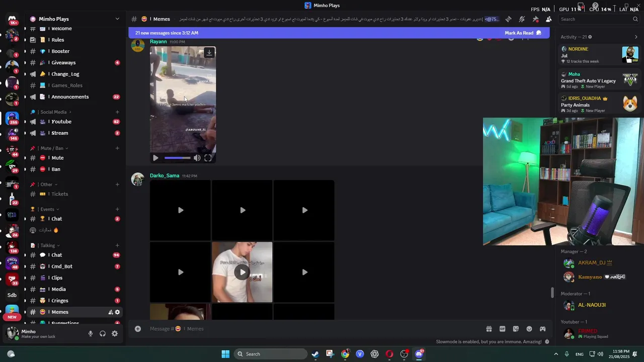Open the Cmd_Bot channel
The width and height of the screenshot is (644, 362).
[75, 266]
